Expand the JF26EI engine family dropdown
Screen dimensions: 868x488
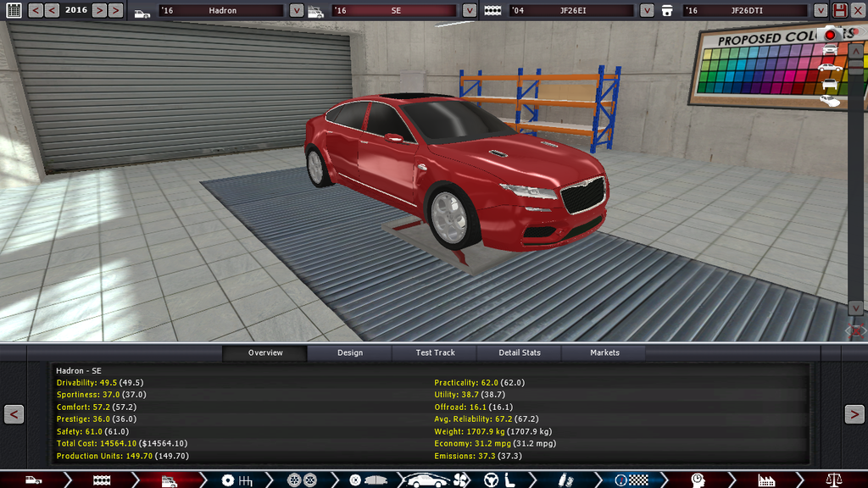click(647, 10)
